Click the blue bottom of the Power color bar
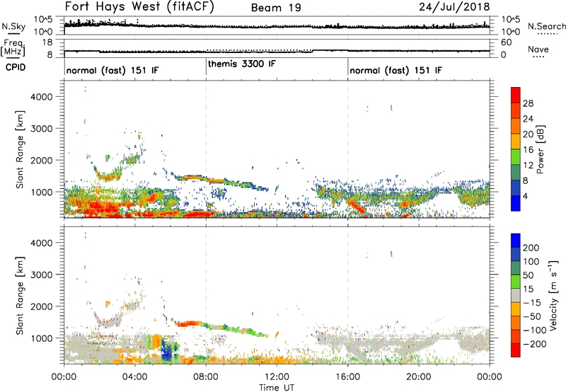The height and width of the screenshot is (392, 566). tap(516, 203)
